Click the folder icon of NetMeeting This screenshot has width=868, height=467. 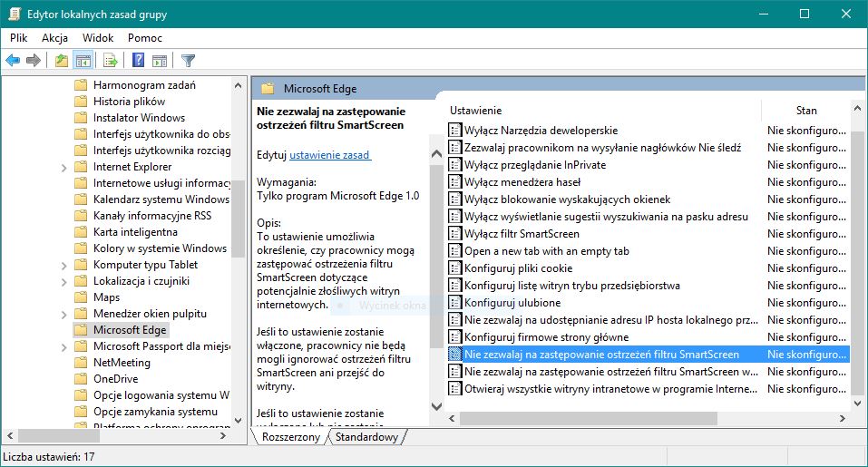point(81,363)
